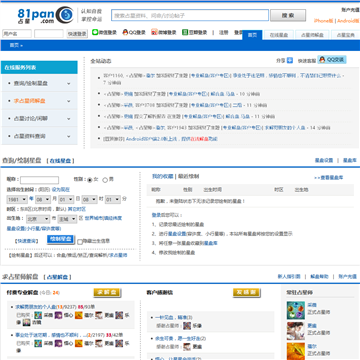Click the 快速登录 button
The width and height of the screenshot is (360, 360).
[x=77, y=34]
